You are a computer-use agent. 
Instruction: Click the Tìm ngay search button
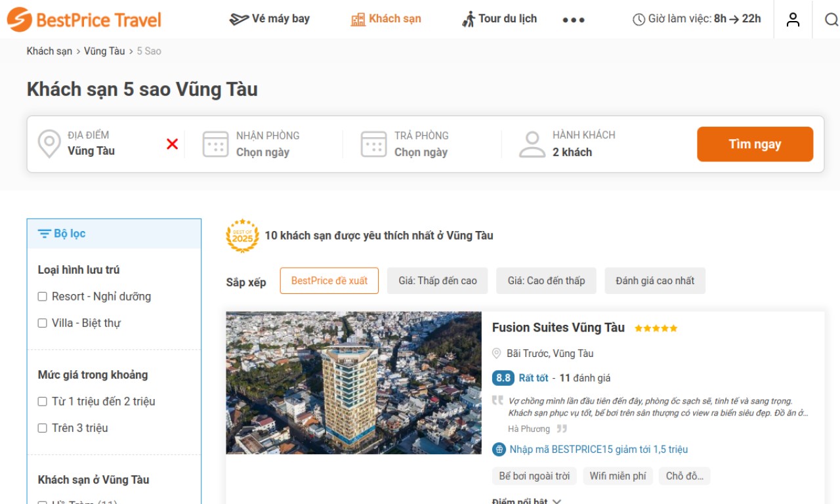pos(755,144)
